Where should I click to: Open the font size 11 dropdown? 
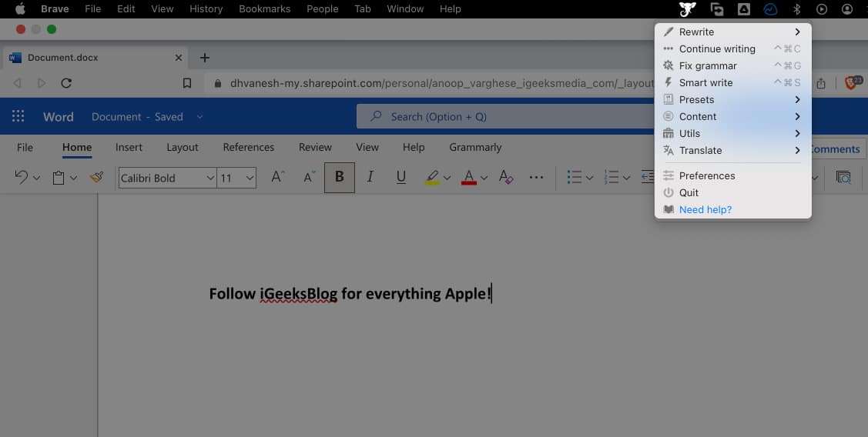(x=236, y=178)
